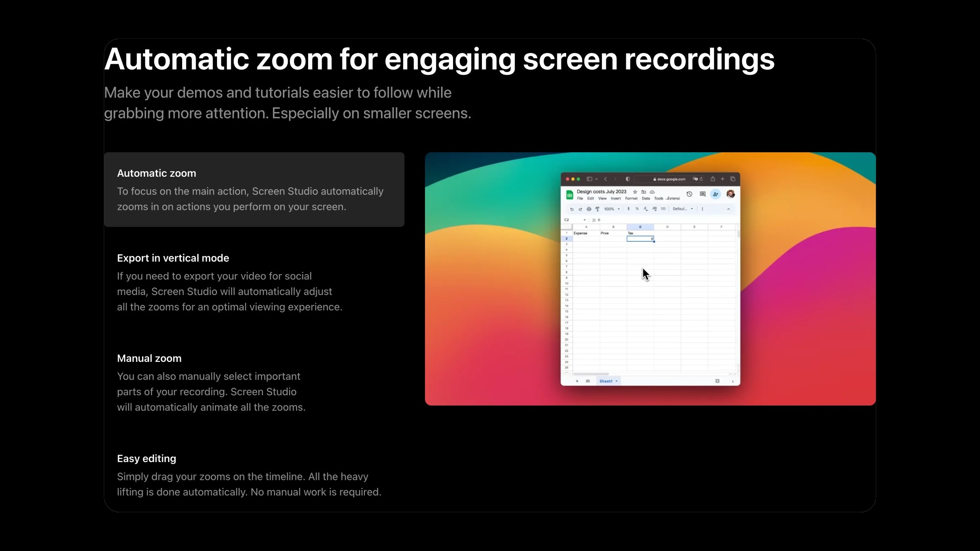Viewport: 980px width, 551px height.
Task: Open the Google account avatar
Action: tap(731, 194)
